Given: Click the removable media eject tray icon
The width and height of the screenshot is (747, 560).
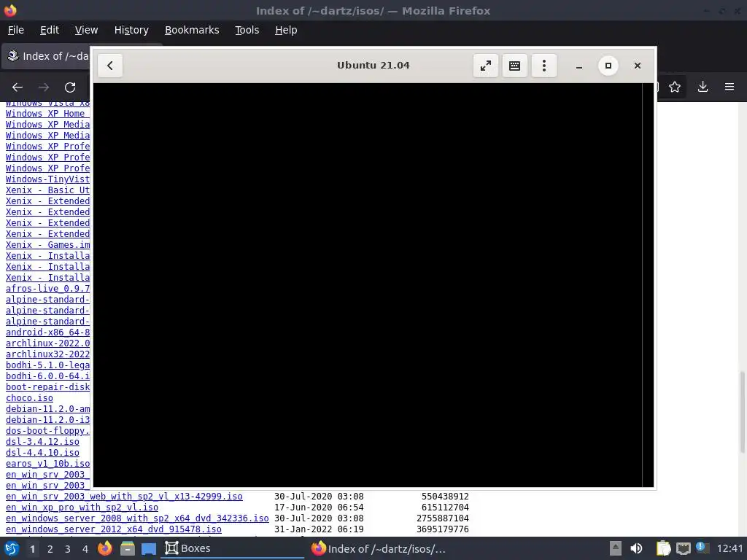Looking at the screenshot, I should [616, 548].
